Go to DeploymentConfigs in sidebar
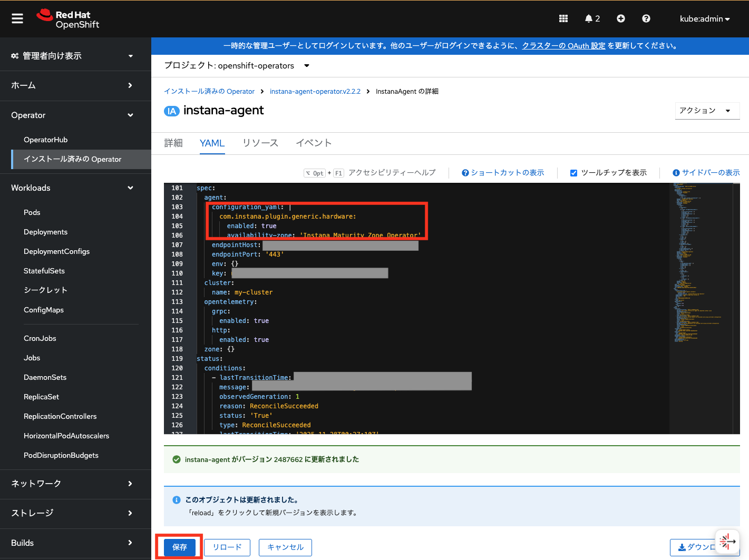This screenshot has height=560, width=749. (x=56, y=251)
